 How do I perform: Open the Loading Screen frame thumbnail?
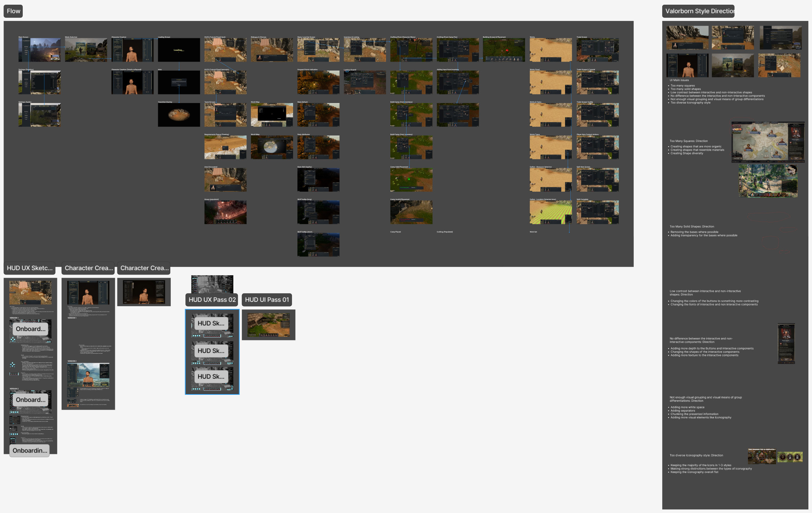pyautogui.click(x=179, y=50)
